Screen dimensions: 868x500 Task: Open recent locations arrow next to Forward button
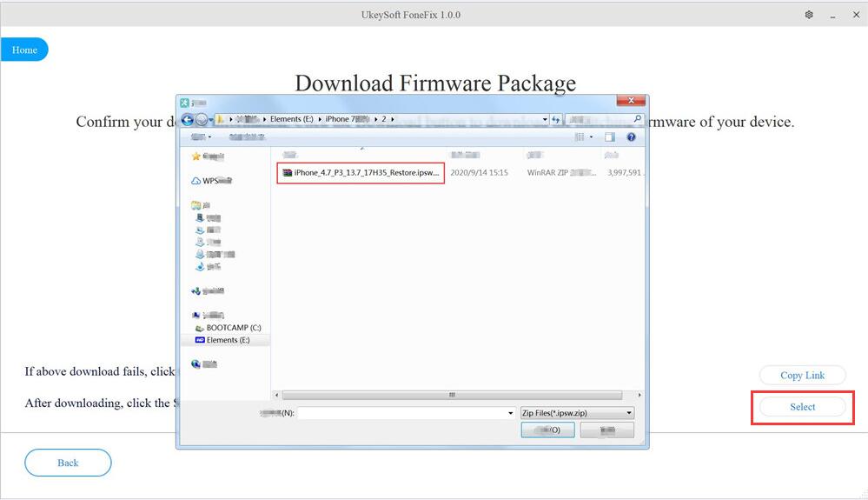pyautogui.click(x=211, y=120)
